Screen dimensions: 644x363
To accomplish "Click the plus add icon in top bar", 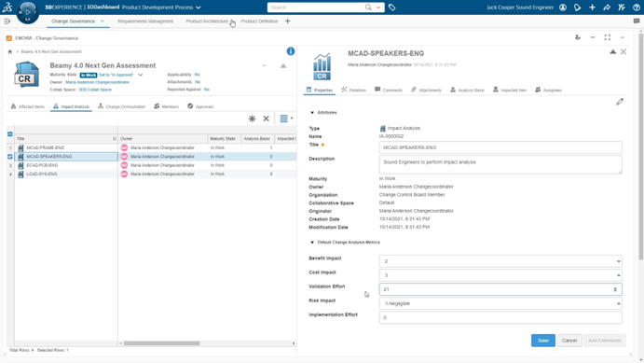I will click(x=592, y=7).
